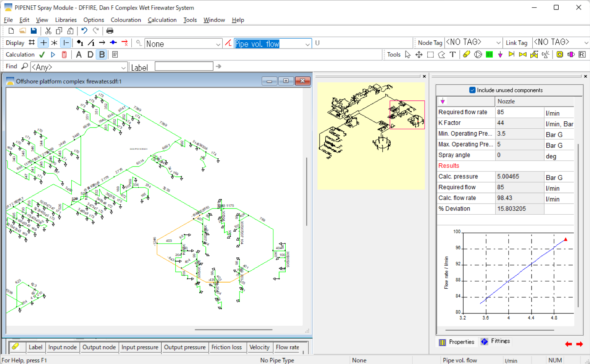
Task: Switch to the Properties tab
Action: coord(457,342)
